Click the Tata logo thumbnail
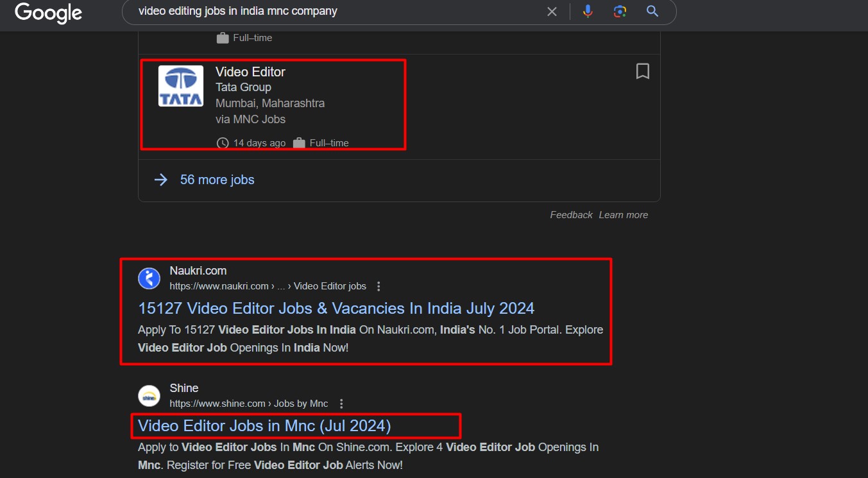 pyautogui.click(x=181, y=86)
